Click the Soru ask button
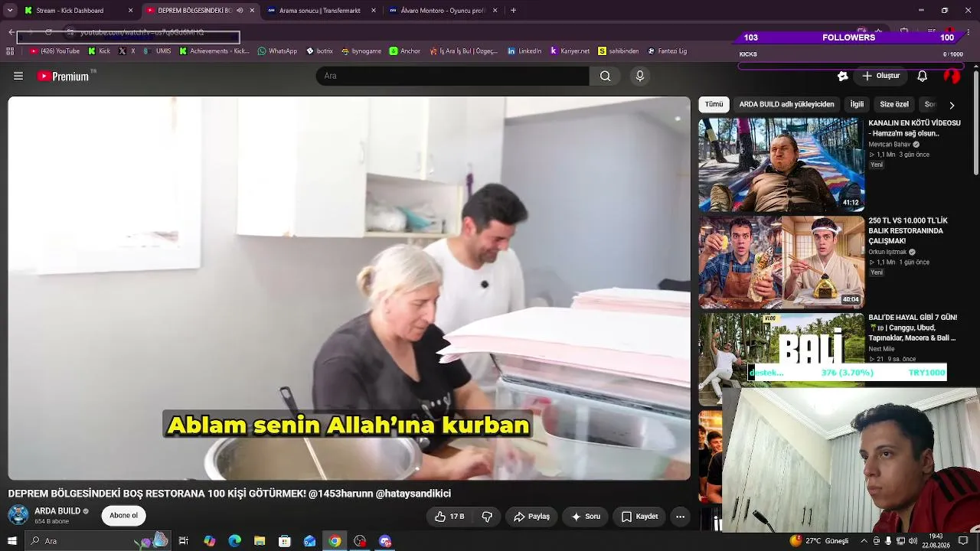This screenshot has height=551, width=980. point(586,517)
